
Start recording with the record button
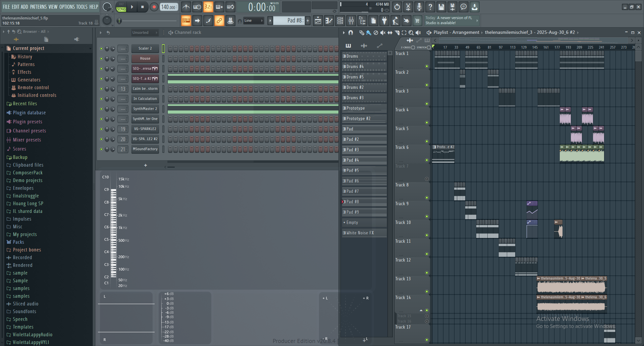[x=154, y=7]
